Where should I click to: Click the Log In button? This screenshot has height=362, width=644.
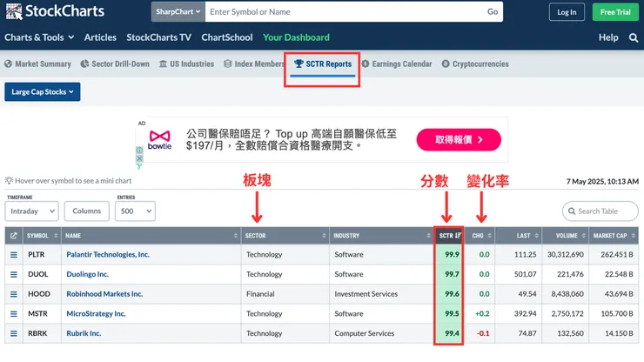tap(567, 12)
